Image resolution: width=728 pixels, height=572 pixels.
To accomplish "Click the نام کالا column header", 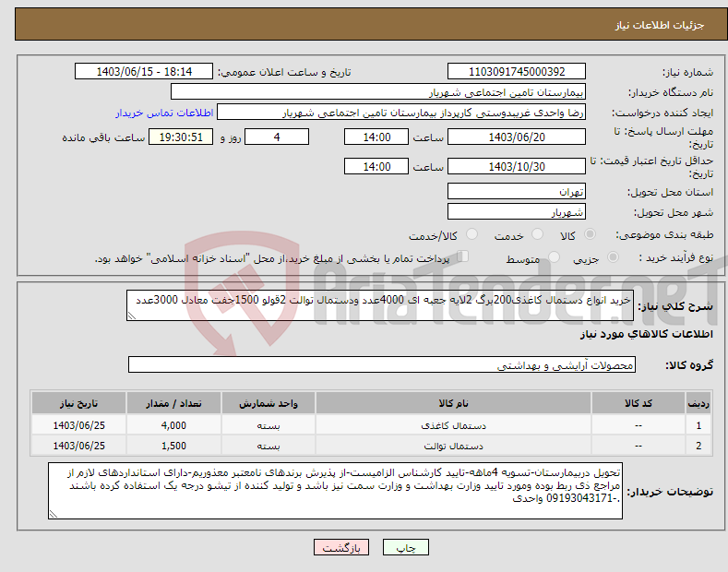I will click(453, 403).
